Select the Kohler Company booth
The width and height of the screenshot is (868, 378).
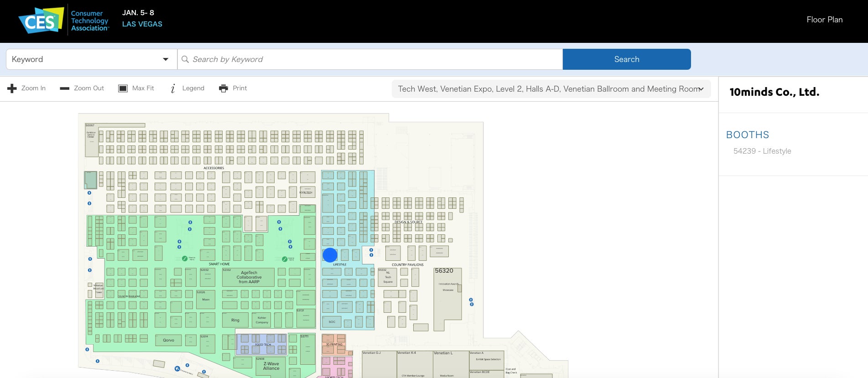[261, 320]
